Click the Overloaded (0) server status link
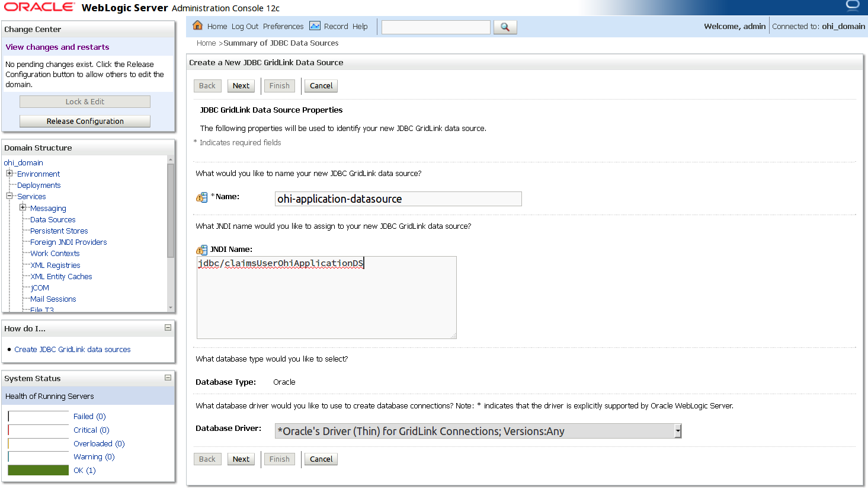Viewport: 868px width, 489px height. click(99, 444)
